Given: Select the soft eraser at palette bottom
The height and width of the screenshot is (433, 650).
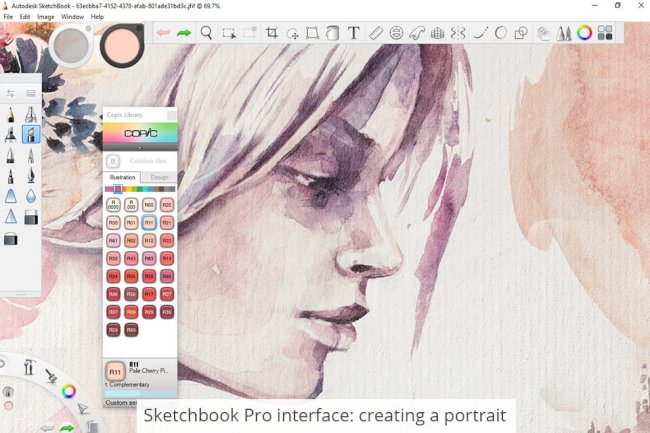Looking at the screenshot, I should point(11,239).
